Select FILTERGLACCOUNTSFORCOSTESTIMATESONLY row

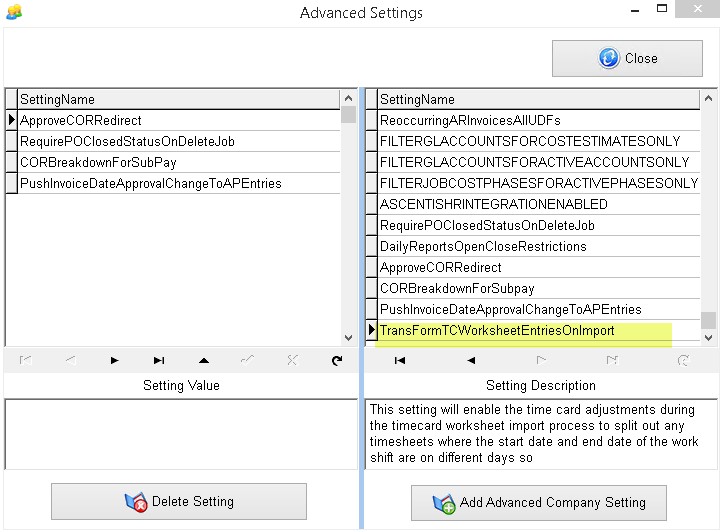[539, 141]
